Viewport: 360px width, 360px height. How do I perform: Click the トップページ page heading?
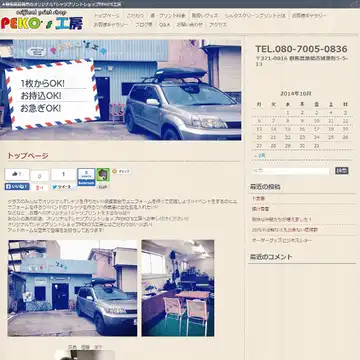point(28,156)
